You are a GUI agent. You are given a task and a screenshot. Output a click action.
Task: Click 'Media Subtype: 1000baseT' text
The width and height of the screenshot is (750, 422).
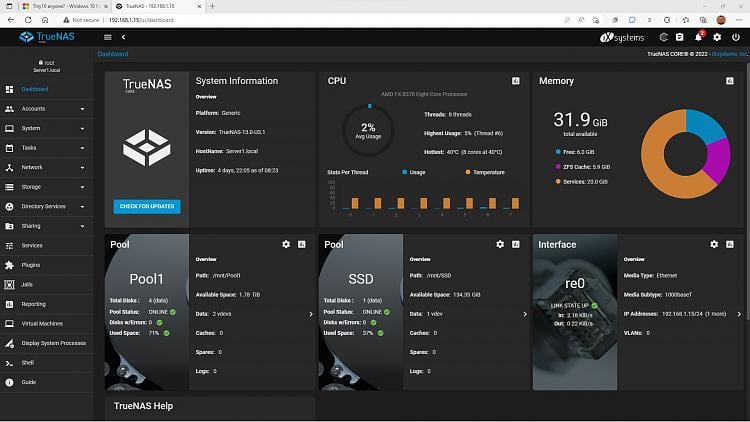658,295
